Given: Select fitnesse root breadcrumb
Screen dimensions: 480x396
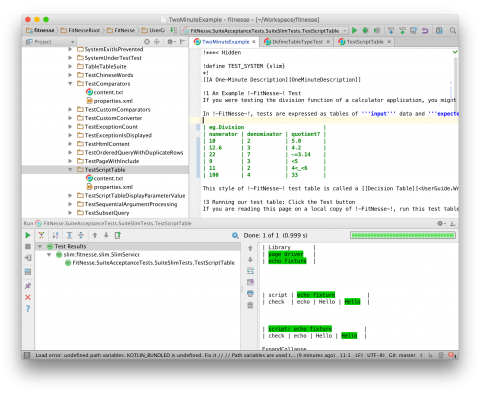Looking at the screenshot, I should pos(40,30).
